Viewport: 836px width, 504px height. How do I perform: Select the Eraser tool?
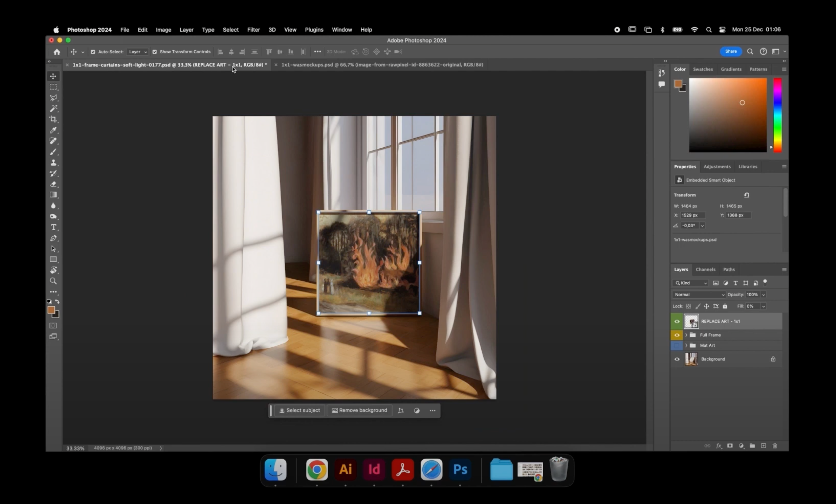coord(53,184)
